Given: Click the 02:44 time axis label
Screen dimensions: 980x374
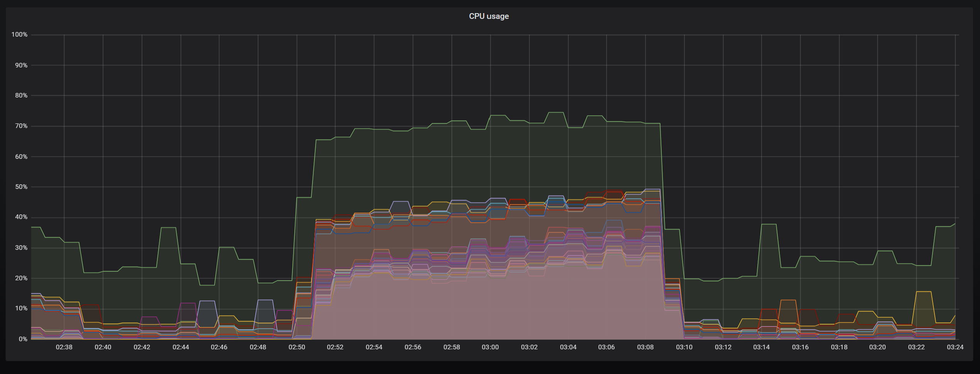Looking at the screenshot, I should [181, 347].
